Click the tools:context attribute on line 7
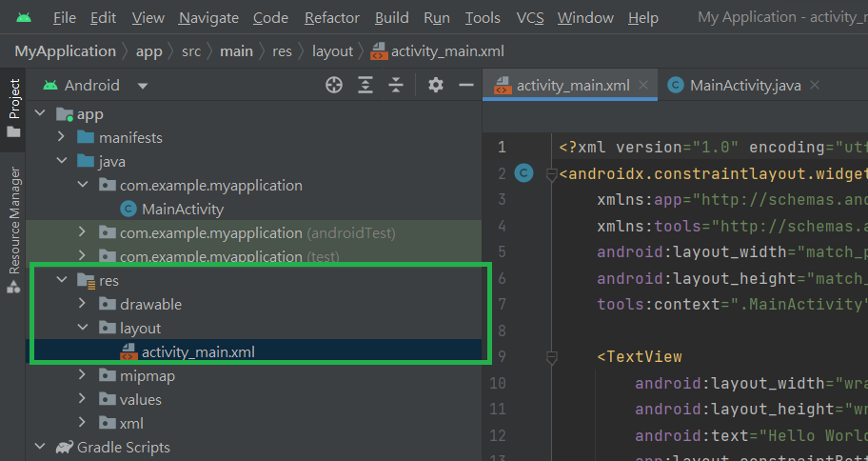The height and width of the screenshot is (461, 868). tap(732, 304)
